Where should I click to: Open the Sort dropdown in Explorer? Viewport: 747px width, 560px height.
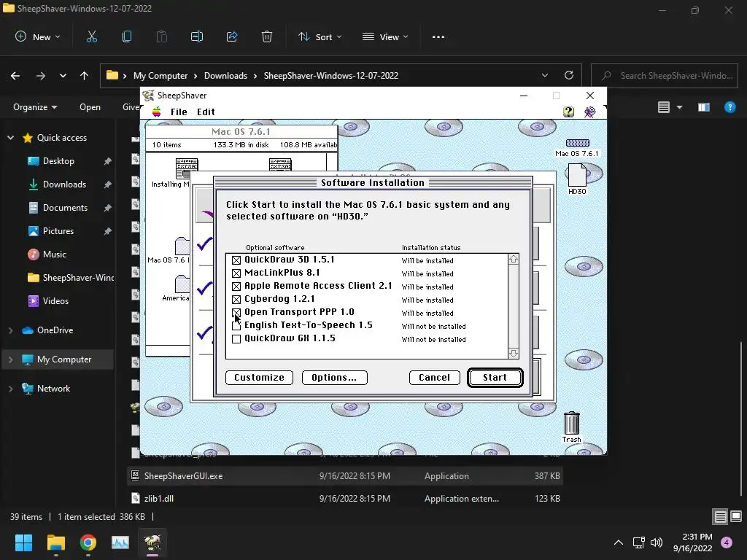click(x=320, y=36)
